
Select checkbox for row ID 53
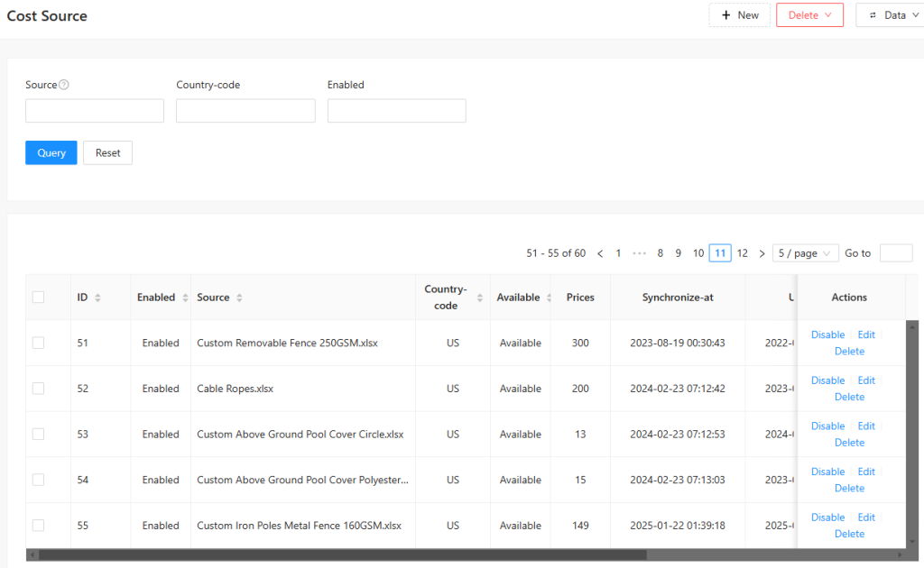click(x=38, y=435)
